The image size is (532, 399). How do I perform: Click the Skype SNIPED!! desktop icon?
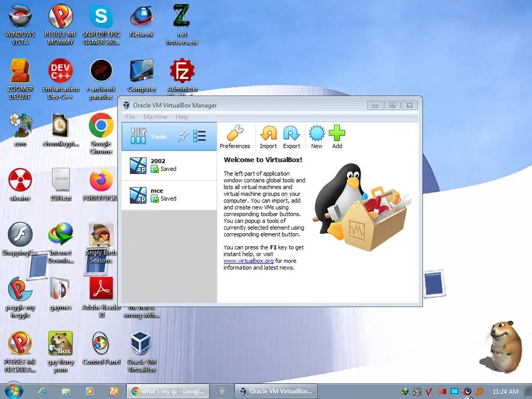[101, 24]
